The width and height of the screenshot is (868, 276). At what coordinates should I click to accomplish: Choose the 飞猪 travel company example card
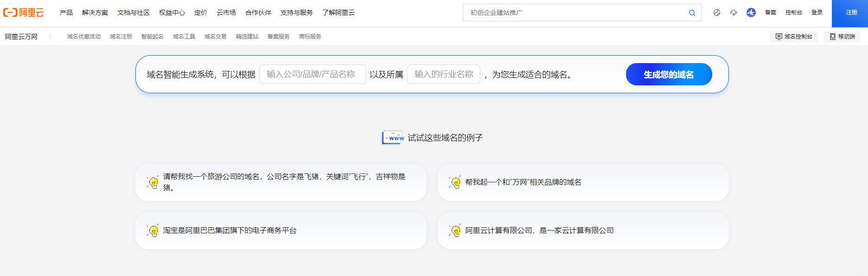pos(281,182)
